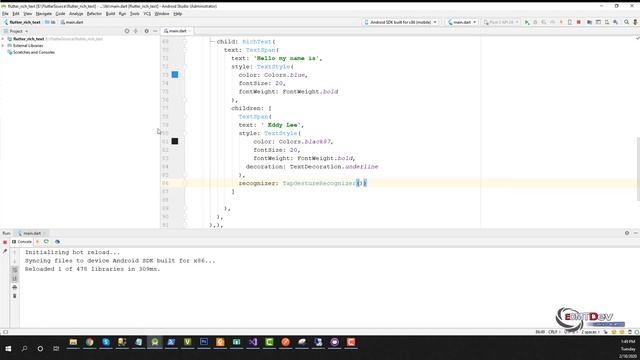640x360 pixels.
Task: Toggle scroll-to-end icon in console sidebar
Action: [x=14, y=278]
